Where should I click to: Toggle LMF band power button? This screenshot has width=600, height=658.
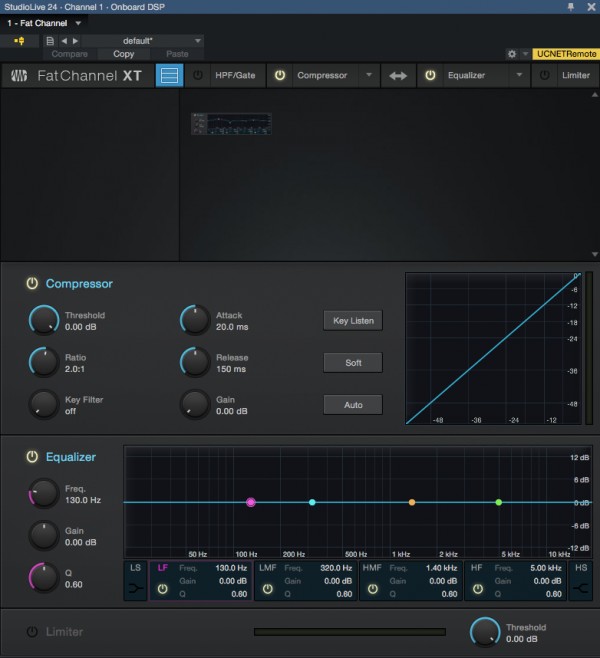pyautogui.click(x=268, y=589)
